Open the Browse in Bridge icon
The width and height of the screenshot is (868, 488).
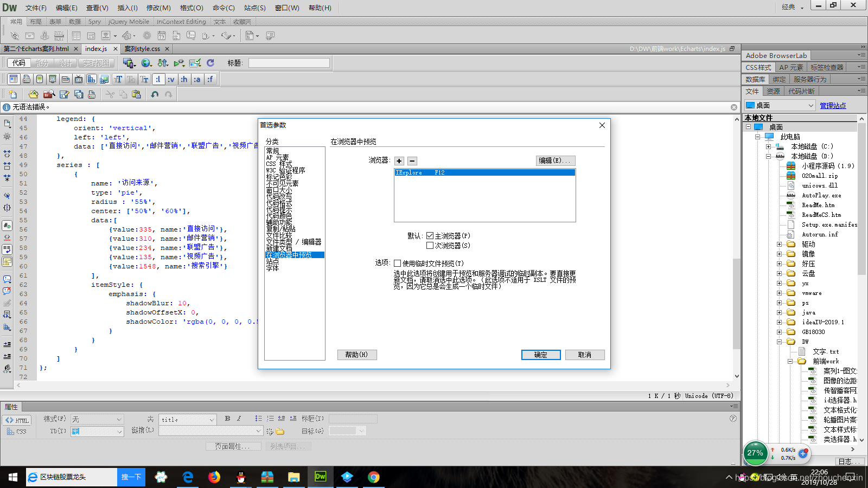(49, 94)
